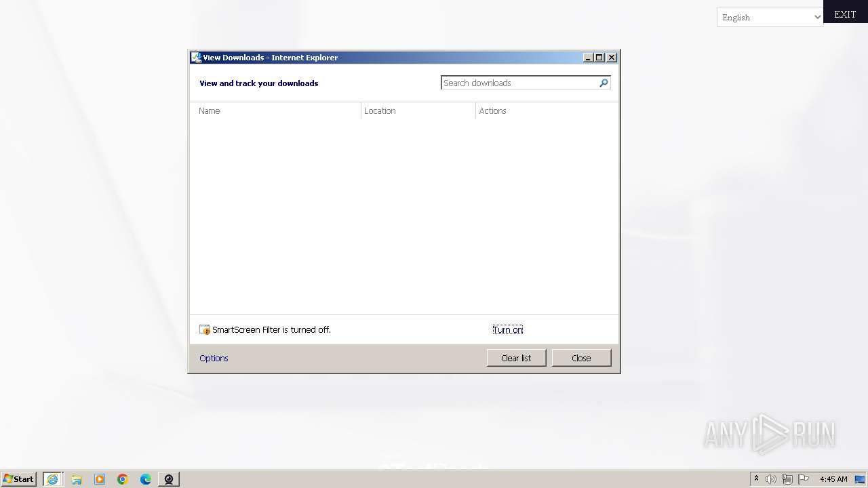This screenshot has width=868, height=488.
Task: Click 'SmartScreen Filter is turned off.' text
Action: coord(271,330)
